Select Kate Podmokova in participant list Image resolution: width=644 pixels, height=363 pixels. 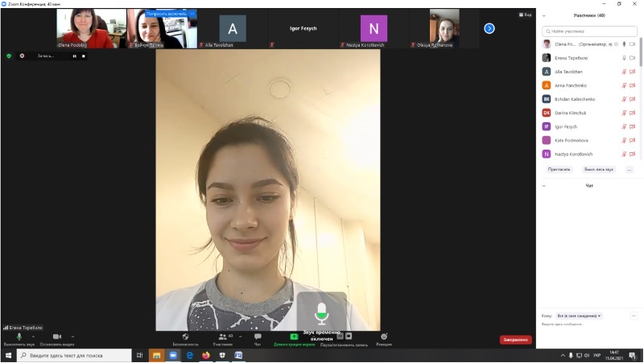pos(589,140)
